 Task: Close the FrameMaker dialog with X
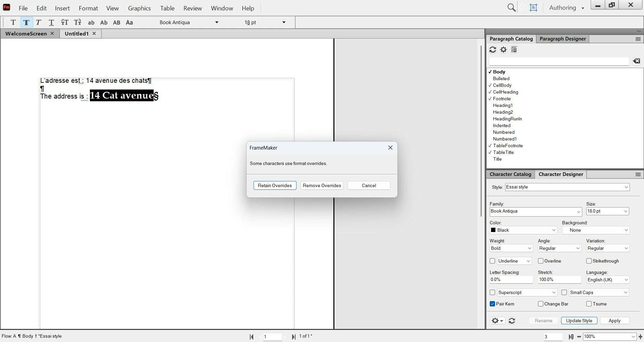[390, 148]
